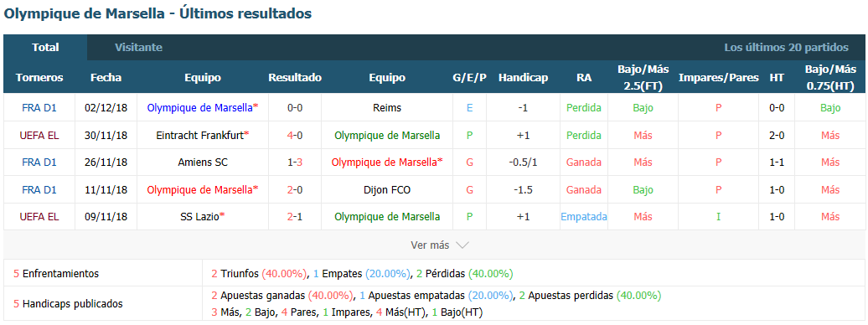
Task: Open UEFA EL tournament on 30/11/18 row
Action: click(x=39, y=135)
